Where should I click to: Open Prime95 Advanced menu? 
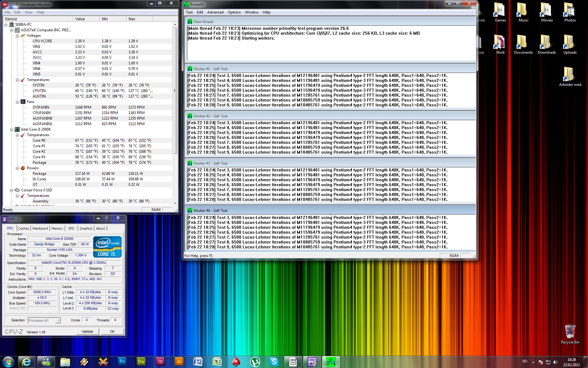pyautogui.click(x=215, y=12)
